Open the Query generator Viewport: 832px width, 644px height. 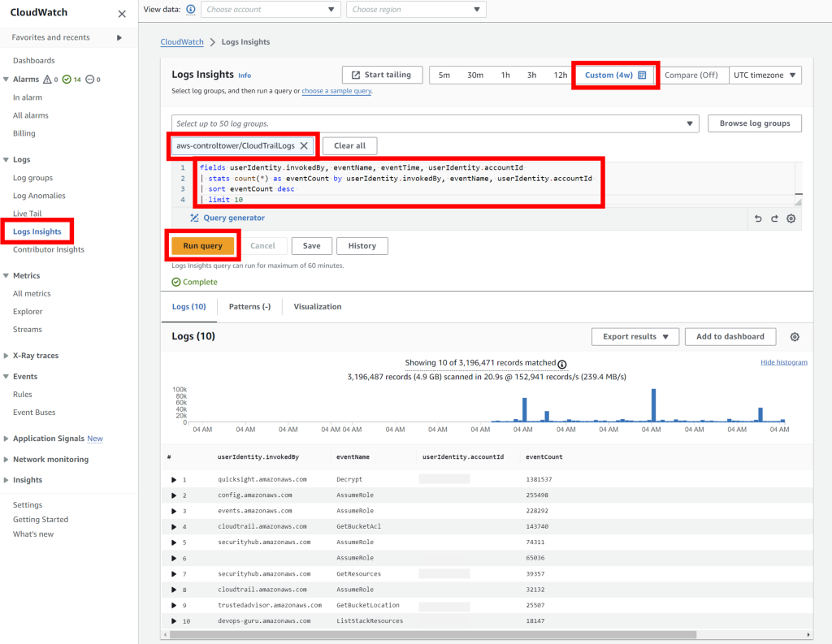(235, 218)
